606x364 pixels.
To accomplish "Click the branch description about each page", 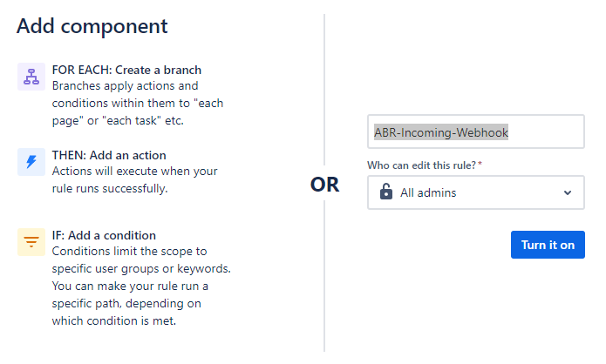I will (138, 103).
